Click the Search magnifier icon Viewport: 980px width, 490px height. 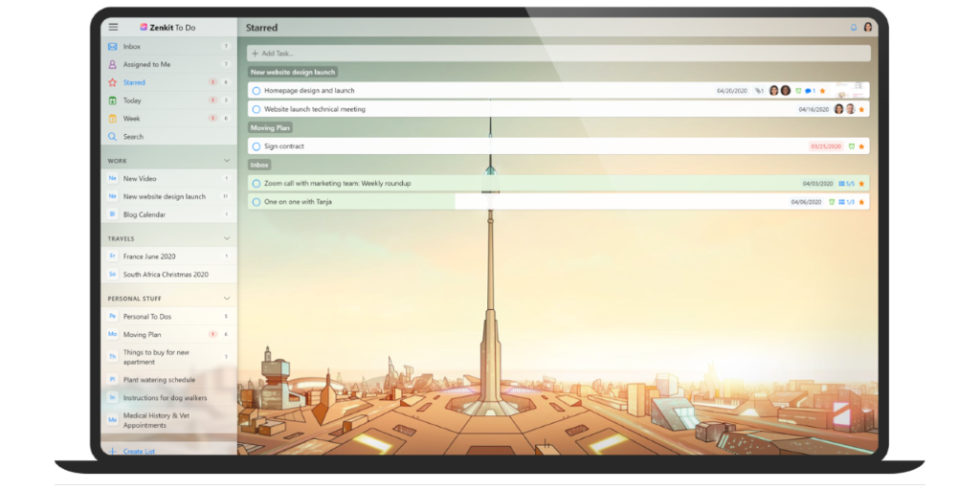(113, 136)
